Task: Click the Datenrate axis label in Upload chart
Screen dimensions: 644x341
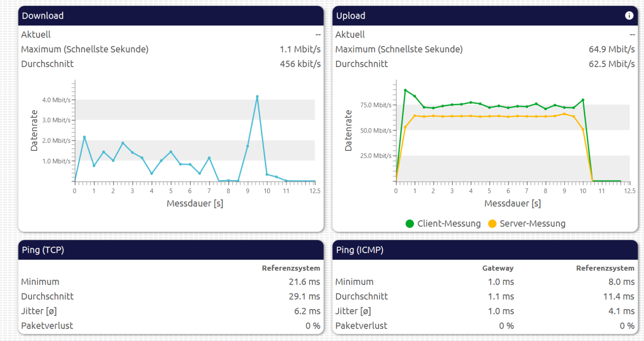Action: (x=349, y=130)
